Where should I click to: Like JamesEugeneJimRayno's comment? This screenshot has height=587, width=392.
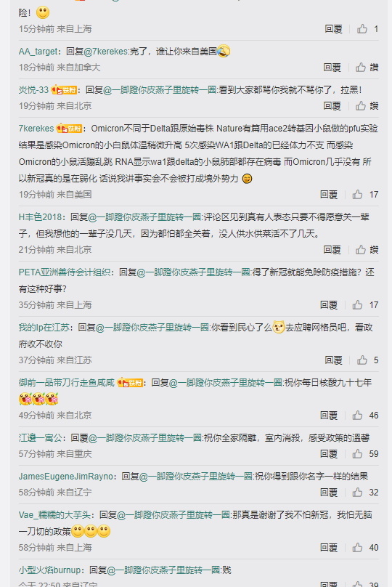pyautogui.click(x=357, y=493)
